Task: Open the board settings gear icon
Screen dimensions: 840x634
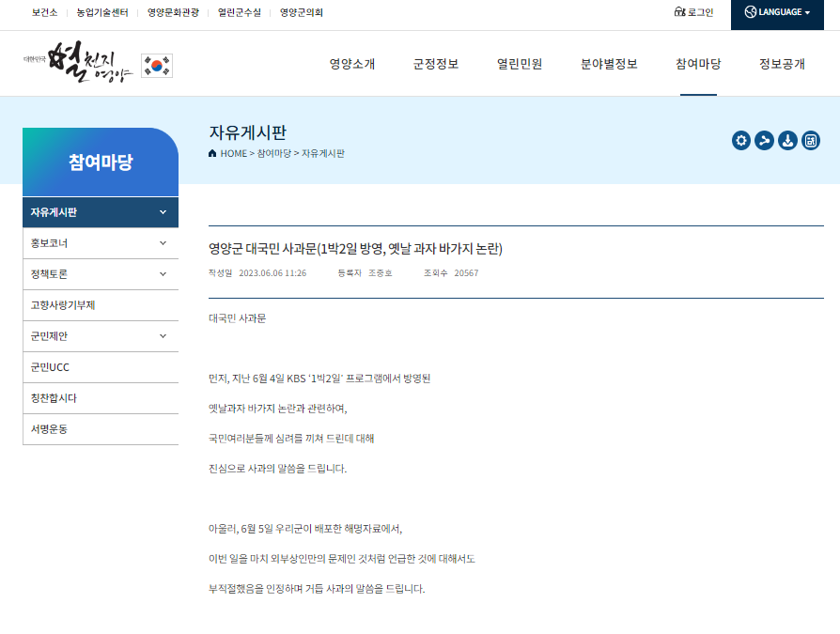Action: 741,141
